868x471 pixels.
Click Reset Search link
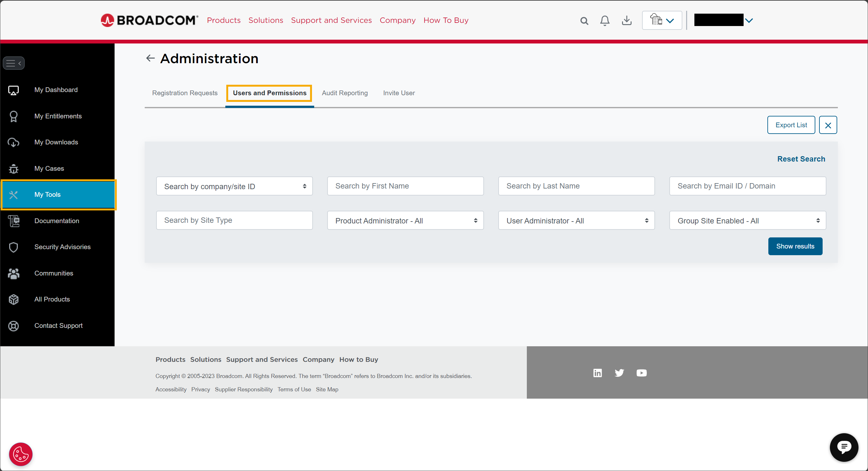[801, 159]
